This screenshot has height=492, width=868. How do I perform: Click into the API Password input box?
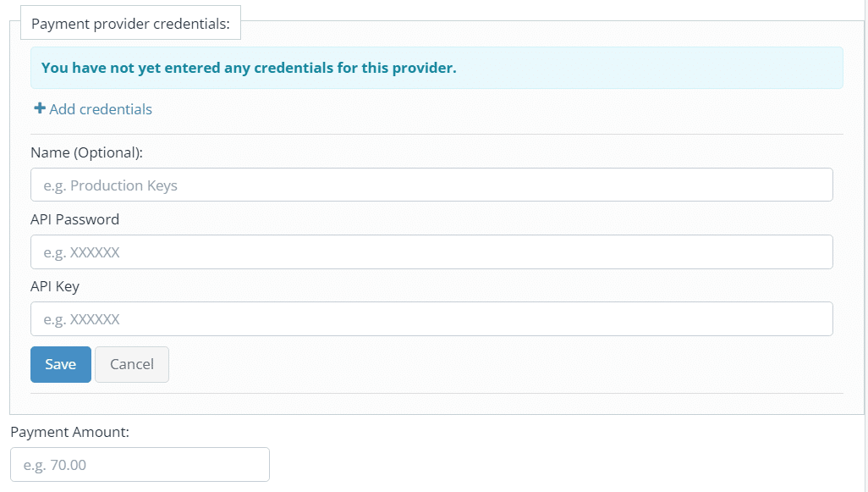pos(431,252)
